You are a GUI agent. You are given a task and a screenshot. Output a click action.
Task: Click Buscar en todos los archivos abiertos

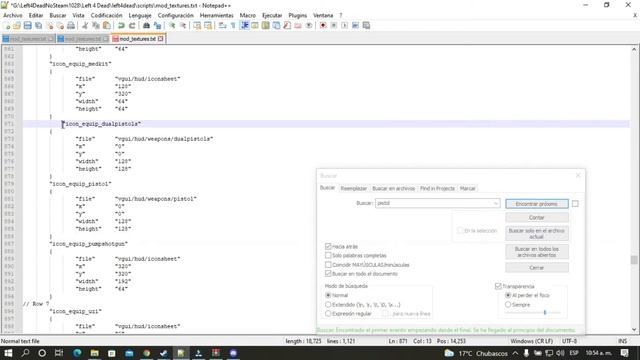pos(537,252)
